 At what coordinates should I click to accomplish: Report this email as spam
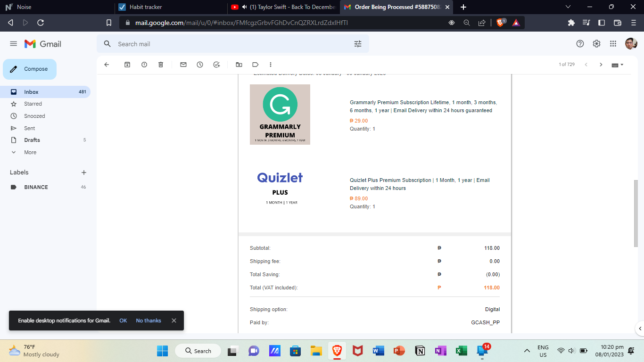coord(144,65)
